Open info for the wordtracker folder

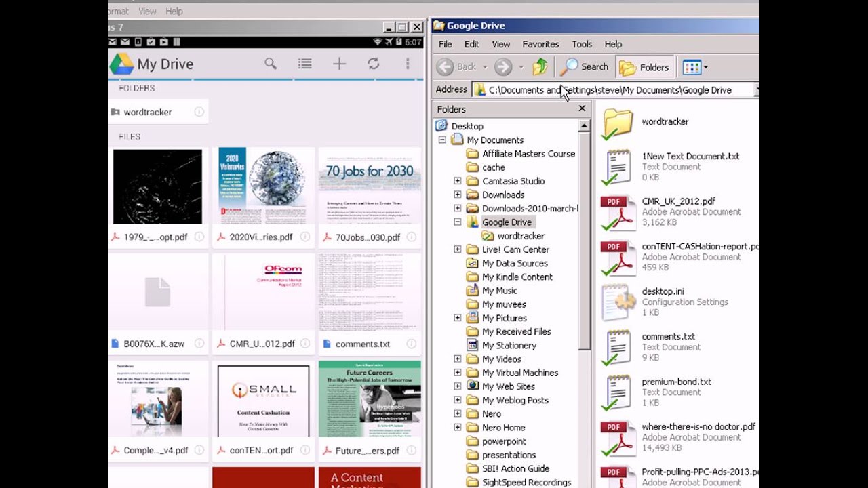(199, 112)
